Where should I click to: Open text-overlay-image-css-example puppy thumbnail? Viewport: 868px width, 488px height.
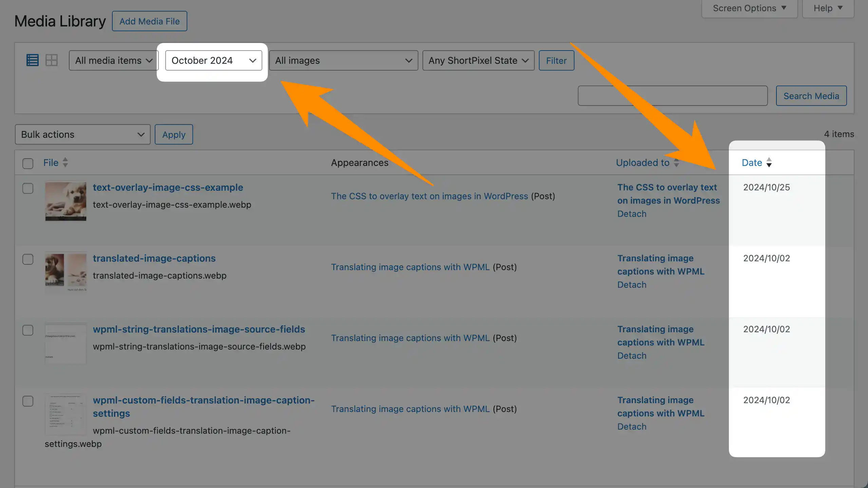click(x=66, y=201)
